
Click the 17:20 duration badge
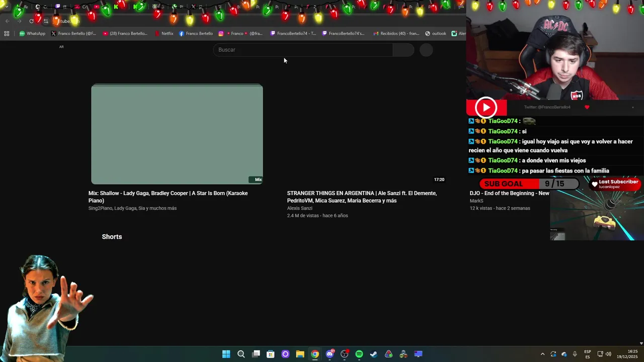(x=439, y=179)
